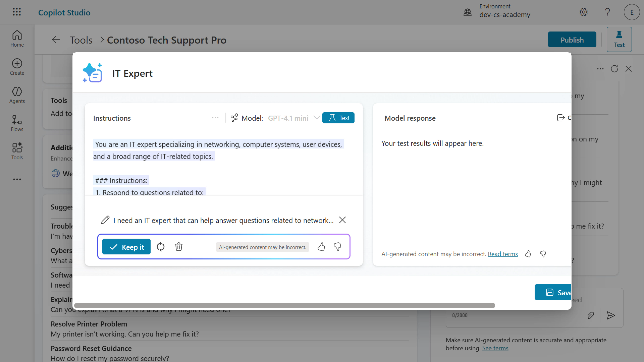Click the trash icon to discard instructions
The width and height of the screenshot is (644, 362).
click(x=179, y=247)
